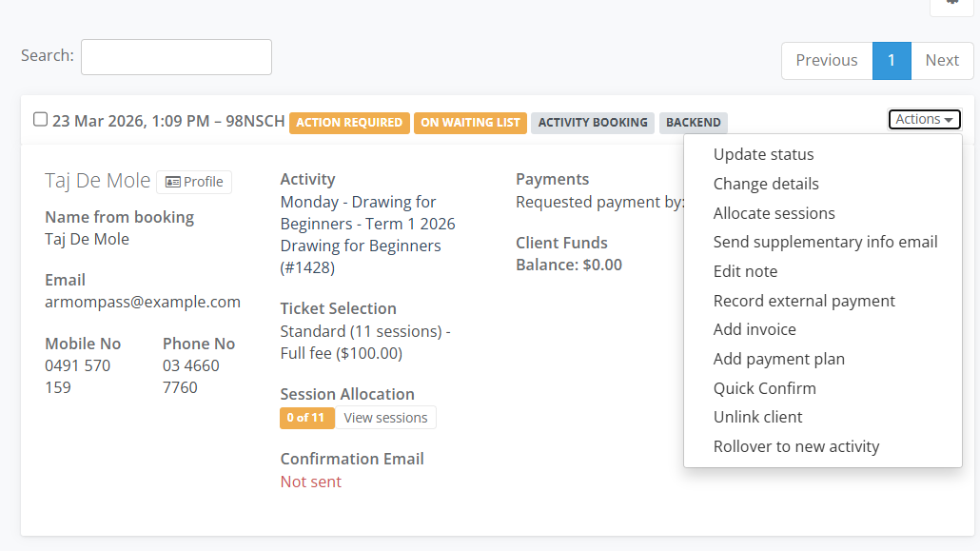980x551 pixels.
Task: Collapse the Actions dropdown
Action: click(x=924, y=119)
